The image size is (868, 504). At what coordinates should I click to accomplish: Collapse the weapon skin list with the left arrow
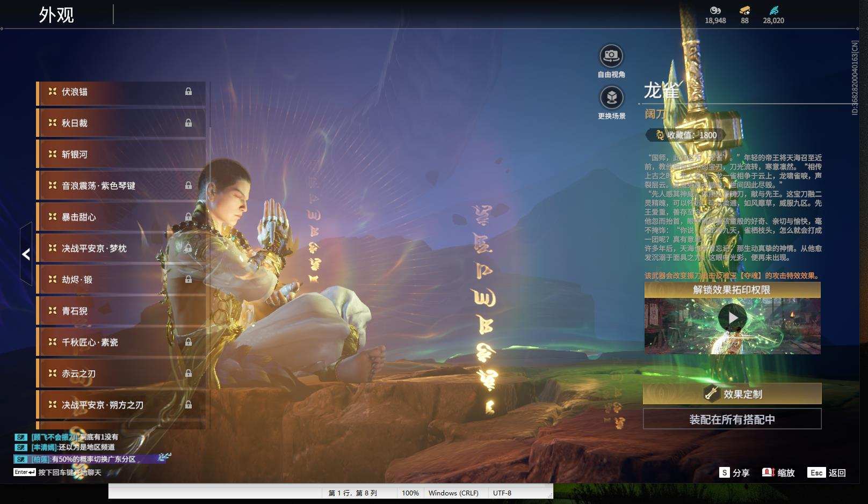[26, 254]
